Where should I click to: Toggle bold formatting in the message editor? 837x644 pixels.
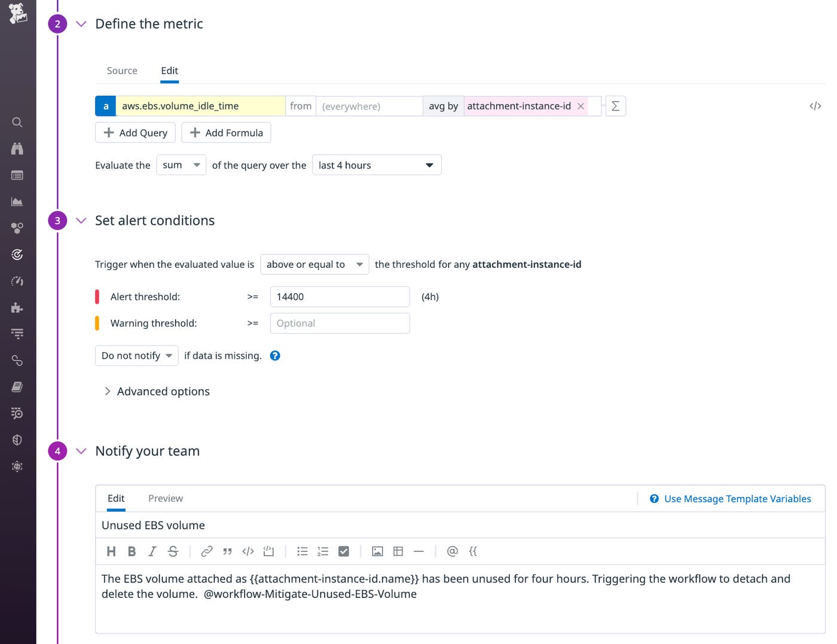[x=132, y=551]
